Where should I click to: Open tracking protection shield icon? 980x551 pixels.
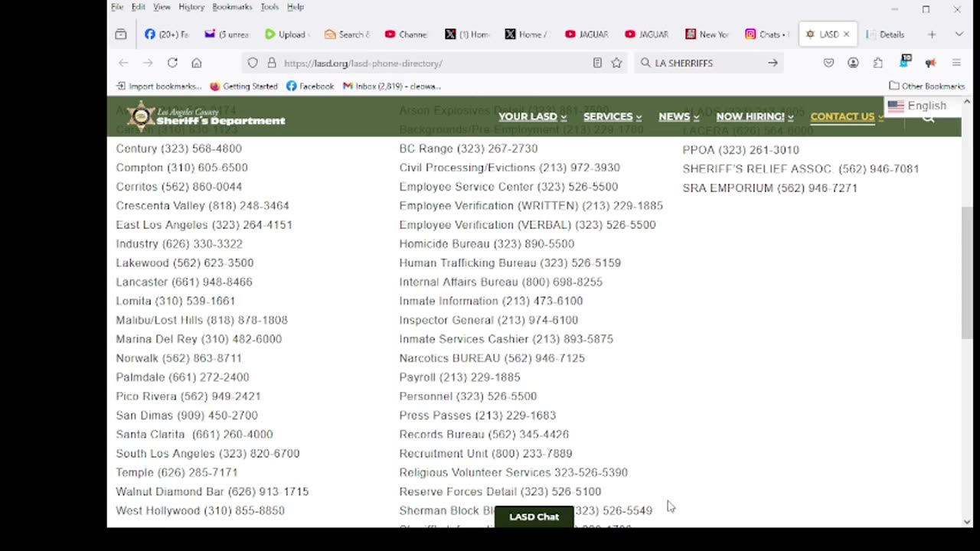tap(253, 63)
